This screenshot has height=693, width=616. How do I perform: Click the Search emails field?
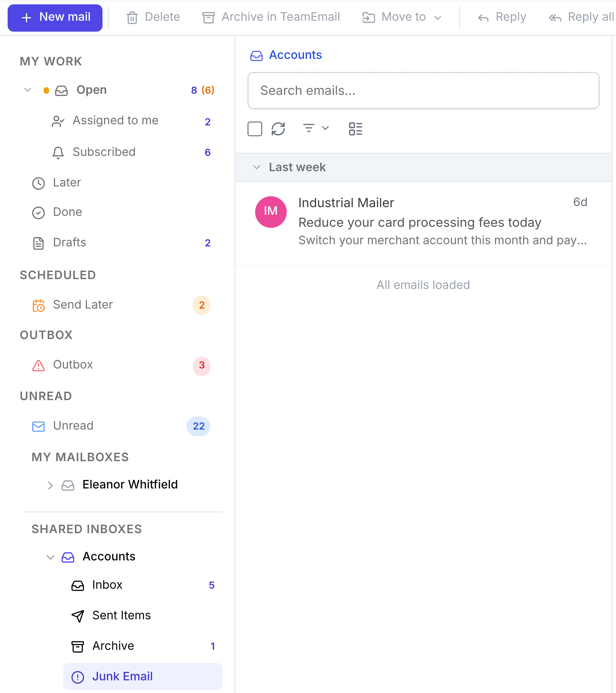click(423, 90)
